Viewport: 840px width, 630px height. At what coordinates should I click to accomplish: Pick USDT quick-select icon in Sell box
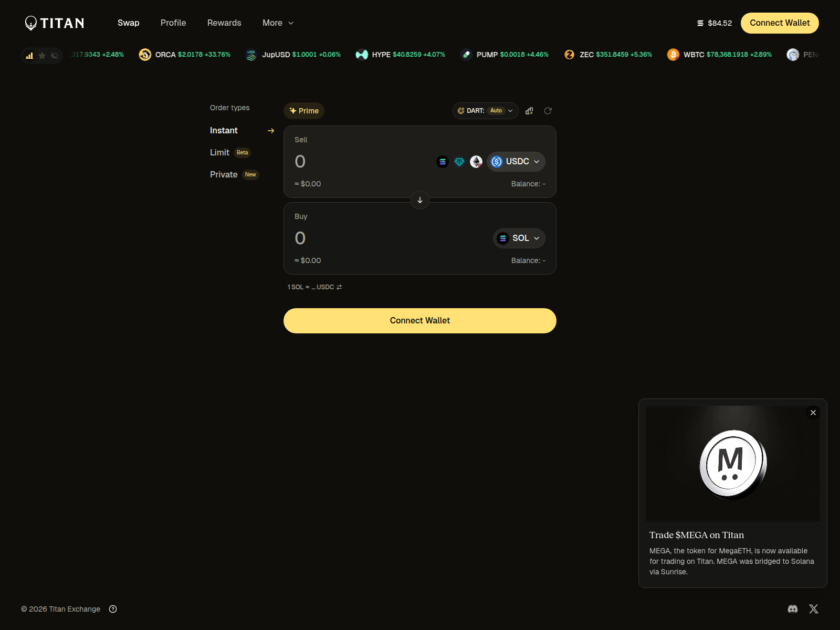[459, 162]
